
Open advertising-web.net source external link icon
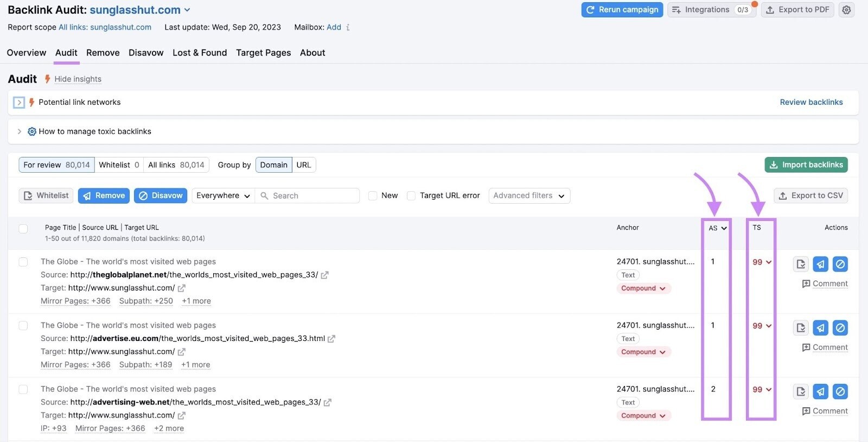click(327, 402)
